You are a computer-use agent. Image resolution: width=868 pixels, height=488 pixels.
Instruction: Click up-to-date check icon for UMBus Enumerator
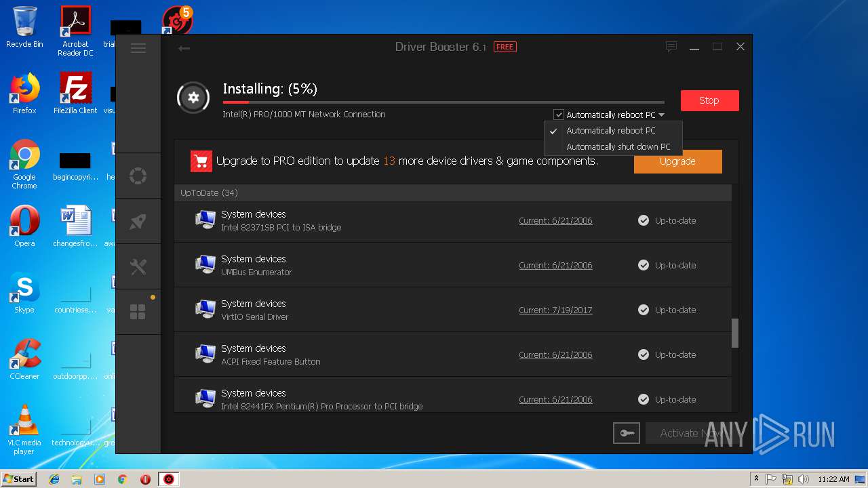[x=644, y=265]
